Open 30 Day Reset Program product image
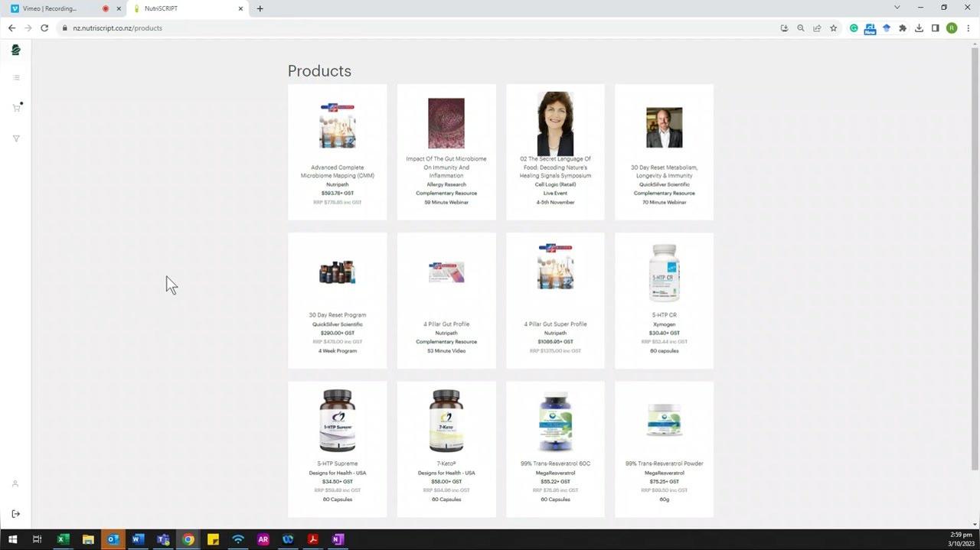This screenshot has width=980, height=550. point(338,272)
